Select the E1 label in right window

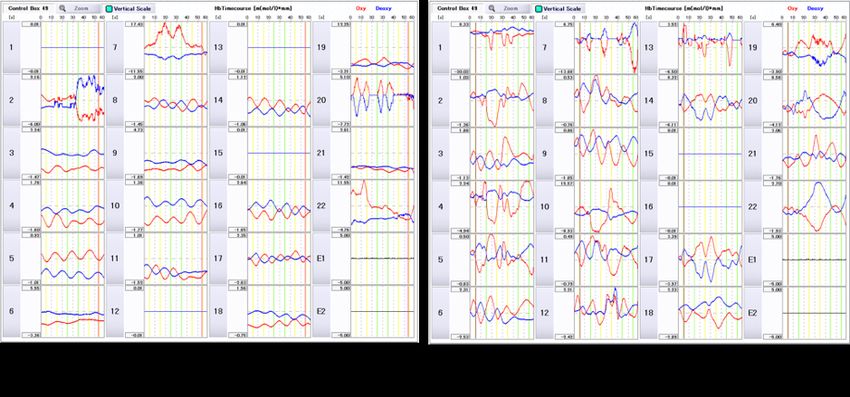[752, 259]
